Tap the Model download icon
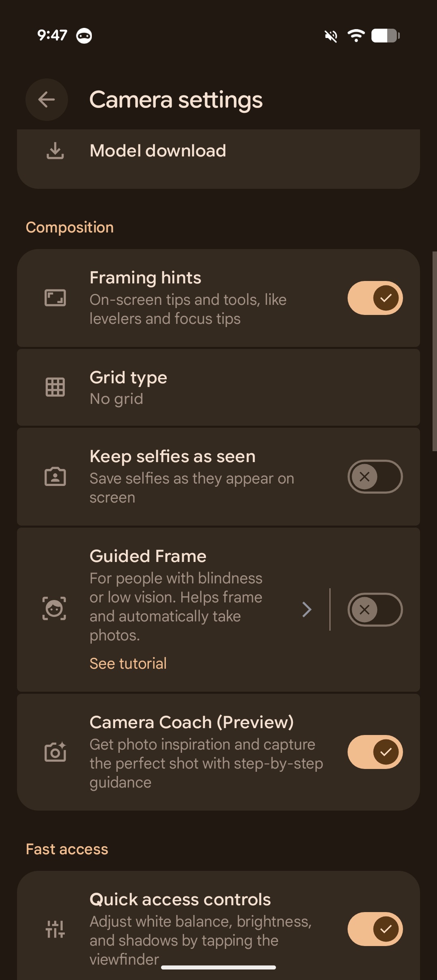This screenshot has width=437, height=980. [55, 151]
